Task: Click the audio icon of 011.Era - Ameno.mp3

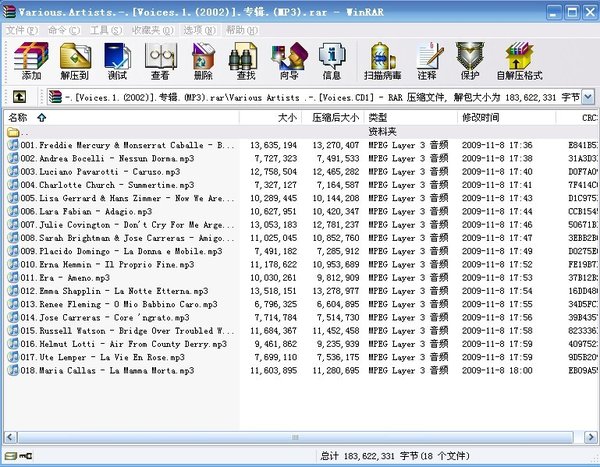Action: (13, 278)
